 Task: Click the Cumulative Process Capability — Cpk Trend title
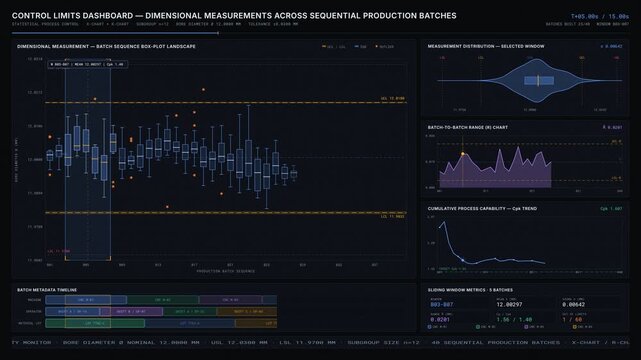[482, 208]
